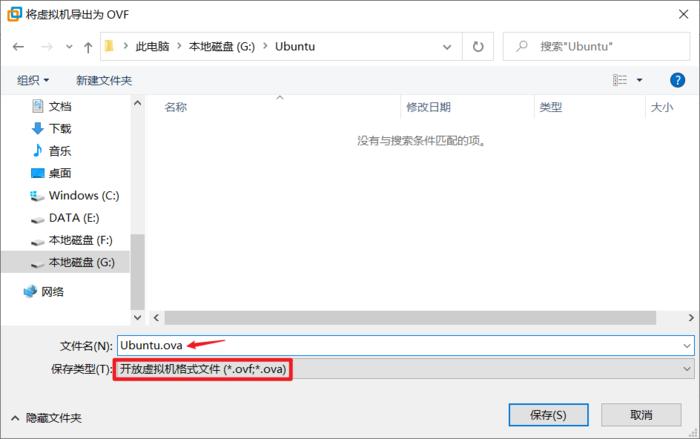The width and height of the screenshot is (700, 439).
Task: Click the 音乐 note icon
Action: pos(38,151)
